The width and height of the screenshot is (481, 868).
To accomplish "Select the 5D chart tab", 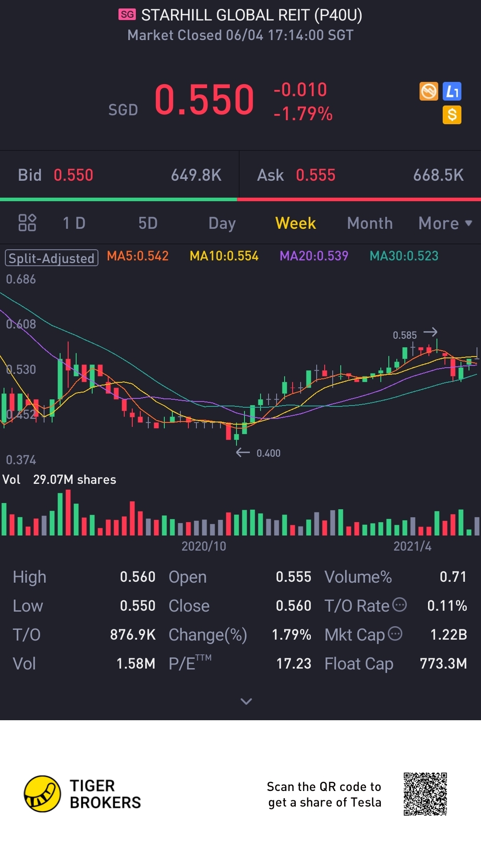I will tap(148, 223).
